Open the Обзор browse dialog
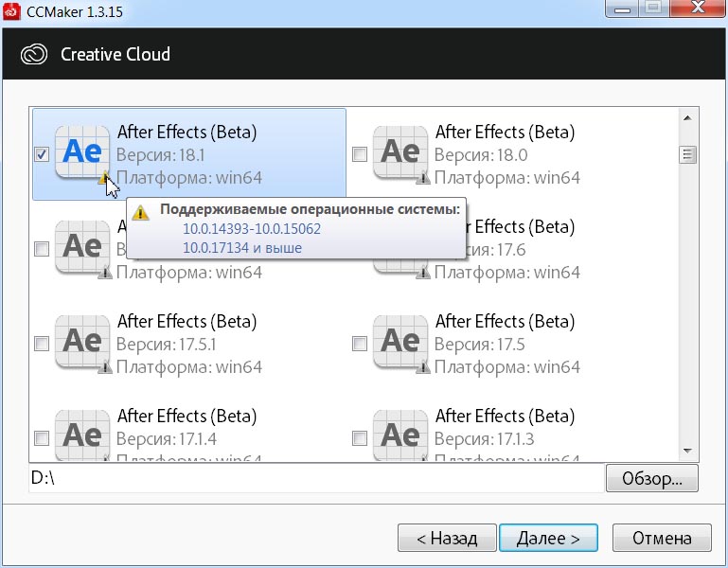 click(652, 478)
